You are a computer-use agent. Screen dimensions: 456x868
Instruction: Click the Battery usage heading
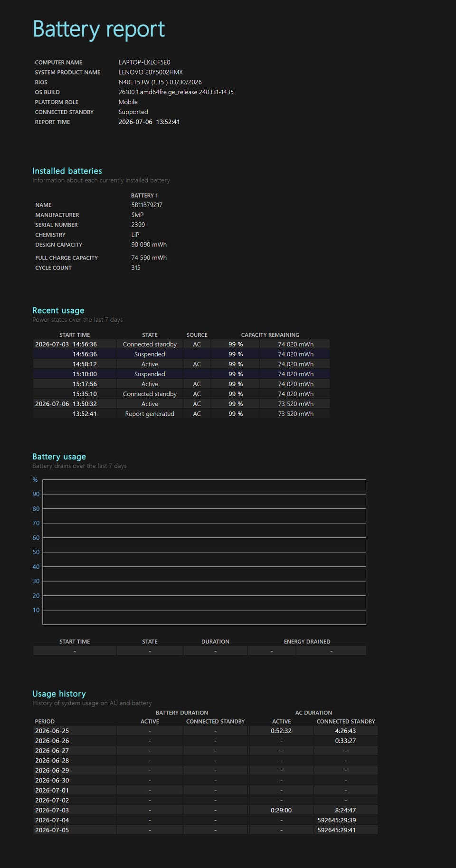tap(59, 457)
